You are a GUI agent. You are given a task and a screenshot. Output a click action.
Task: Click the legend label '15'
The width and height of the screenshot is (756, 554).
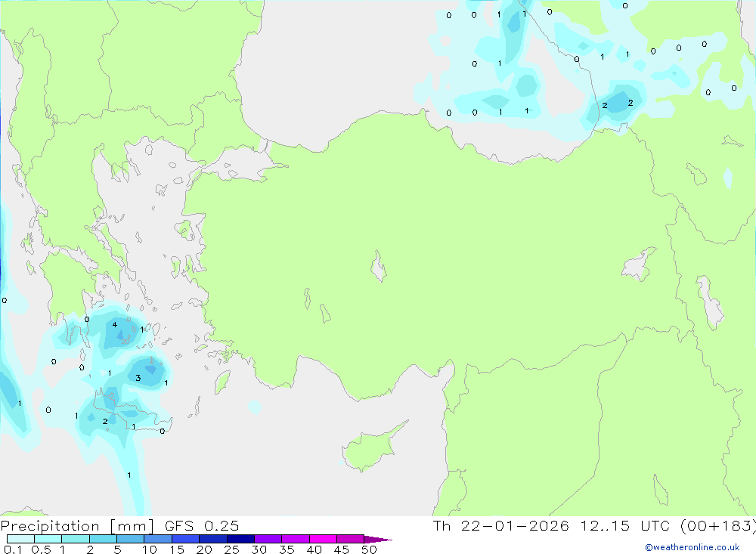177,549
